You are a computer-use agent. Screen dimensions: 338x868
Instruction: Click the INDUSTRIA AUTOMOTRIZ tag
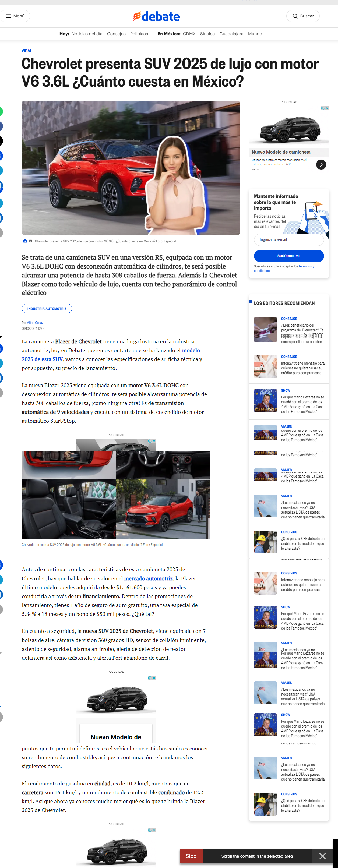pos(47,309)
